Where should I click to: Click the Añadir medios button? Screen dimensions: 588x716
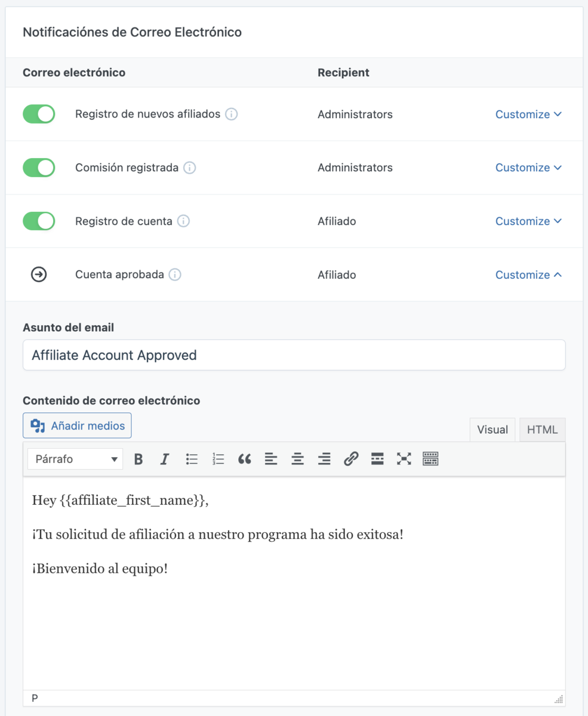click(78, 425)
